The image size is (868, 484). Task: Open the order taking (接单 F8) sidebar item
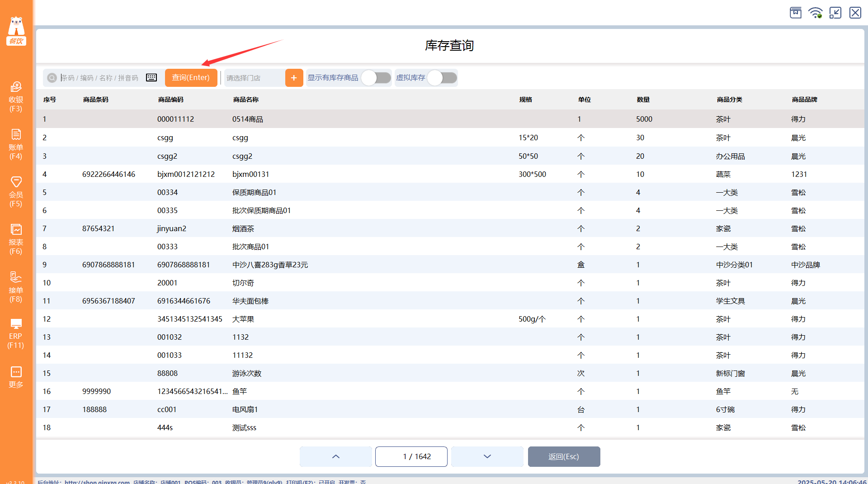[x=16, y=287]
